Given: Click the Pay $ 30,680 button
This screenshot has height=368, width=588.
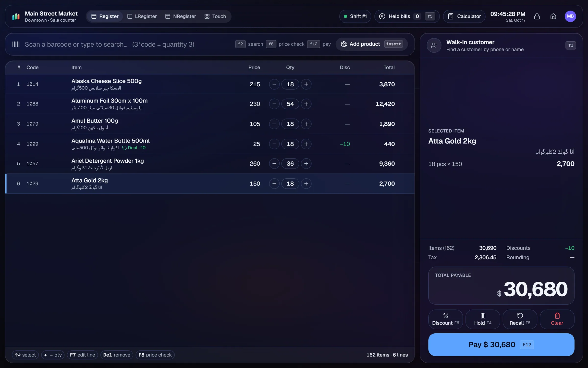Looking at the screenshot, I should click(x=501, y=344).
